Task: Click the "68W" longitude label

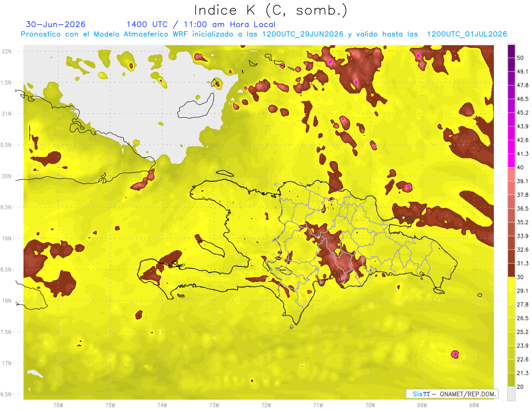Action: [474, 405]
